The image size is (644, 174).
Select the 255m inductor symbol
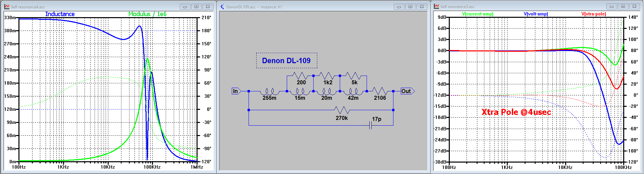click(x=270, y=91)
